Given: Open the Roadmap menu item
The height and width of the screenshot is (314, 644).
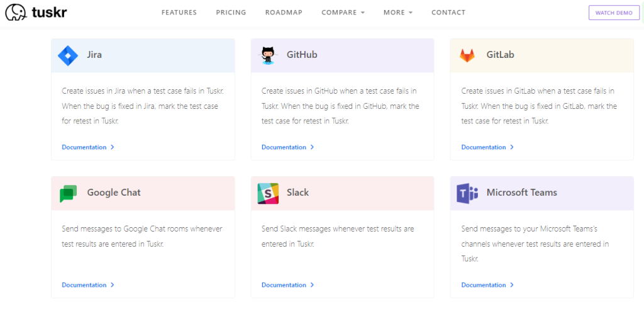Looking at the screenshot, I should click(284, 13).
